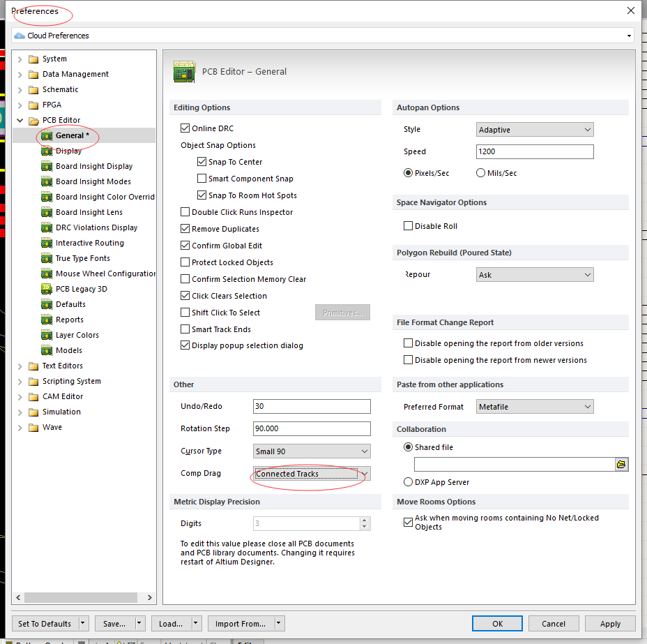Viewport: 647px width, 644px height.
Task: Click the Interactive Routing icon
Action: click(47, 243)
